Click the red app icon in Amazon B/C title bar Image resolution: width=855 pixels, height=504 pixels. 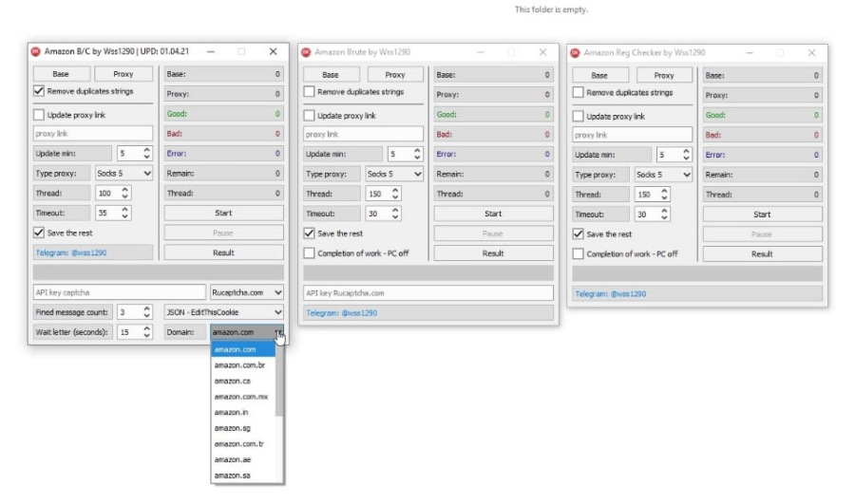tap(36, 51)
